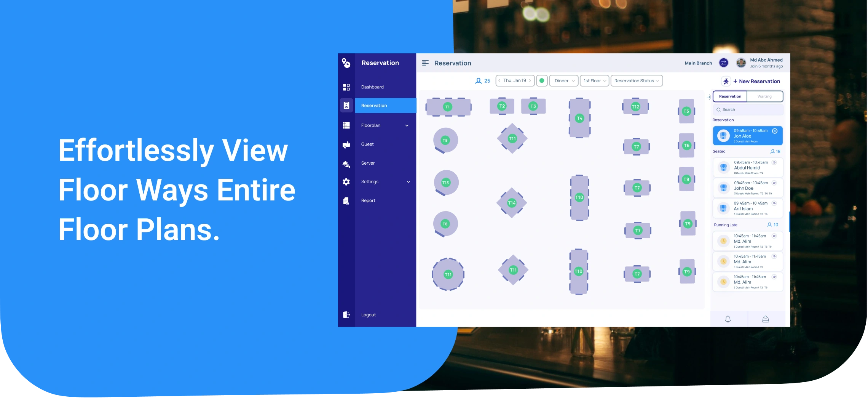The height and width of the screenshot is (399, 868).
Task: Click the Guest icon in the sidebar
Action: tap(346, 144)
